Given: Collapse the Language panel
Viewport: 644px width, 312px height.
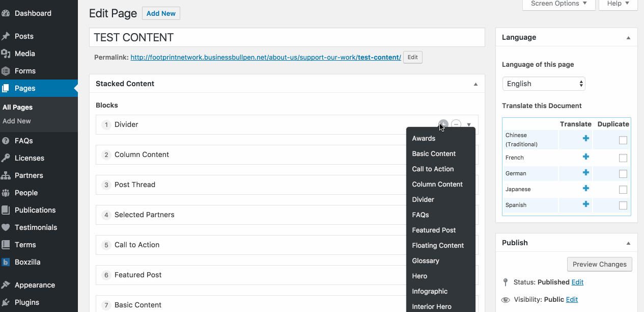Looking at the screenshot, I should pyautogui.click(x=628, y=38).
